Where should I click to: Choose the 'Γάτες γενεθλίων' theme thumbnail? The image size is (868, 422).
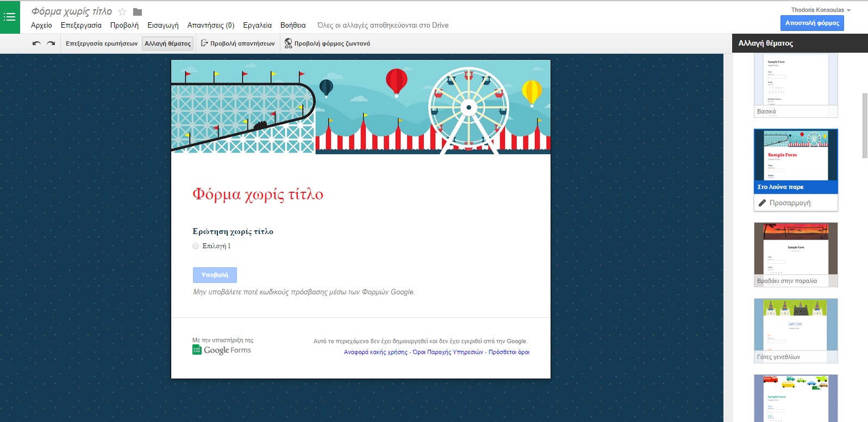pos(796,330)
